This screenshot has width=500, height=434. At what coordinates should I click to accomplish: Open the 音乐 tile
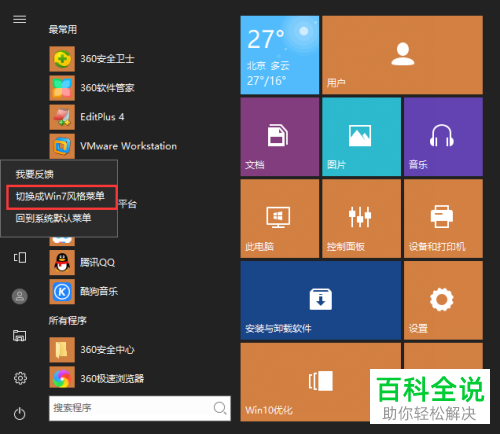[x=443, y=137]
